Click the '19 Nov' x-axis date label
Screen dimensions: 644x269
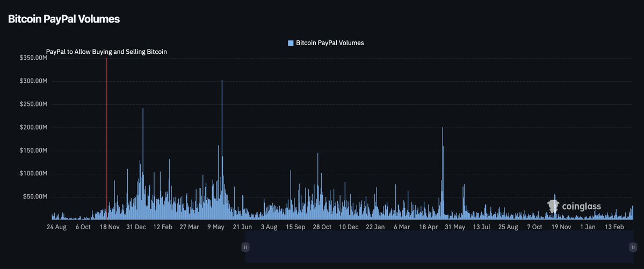coord(561,227)
